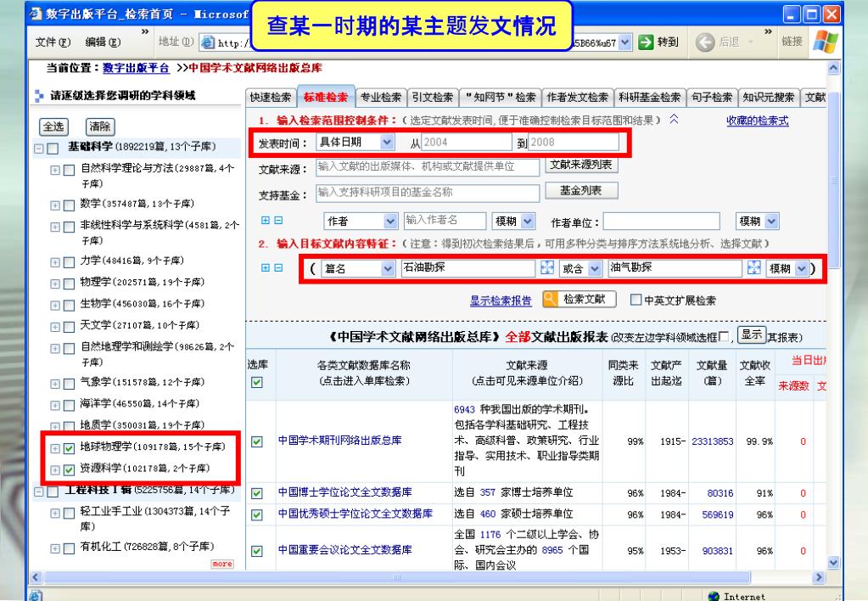868x601 pixels.
Task: Expand the 数学 tree node
Action: [55, 205]
